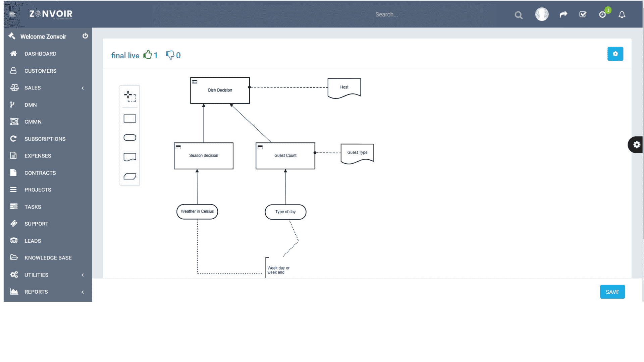Screen dimensions: 644x362
Task: Open the user profile avatar
Action: point(542,14)
